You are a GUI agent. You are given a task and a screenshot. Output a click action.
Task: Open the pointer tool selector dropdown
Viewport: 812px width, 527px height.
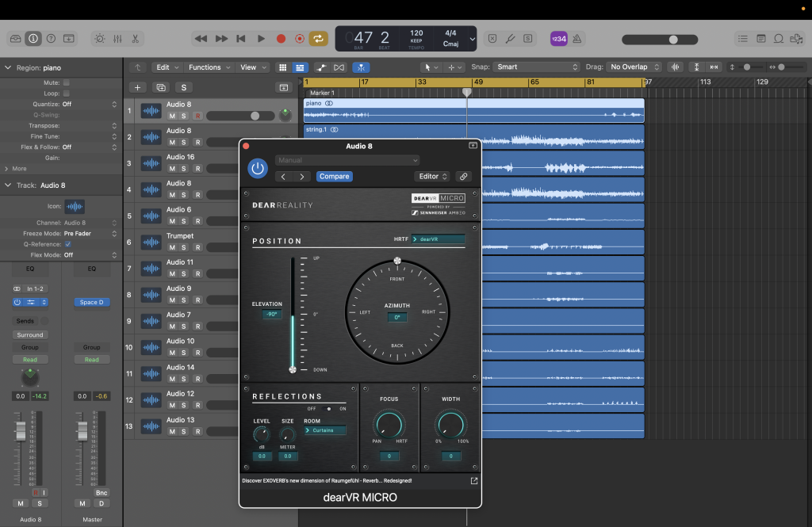431,67
